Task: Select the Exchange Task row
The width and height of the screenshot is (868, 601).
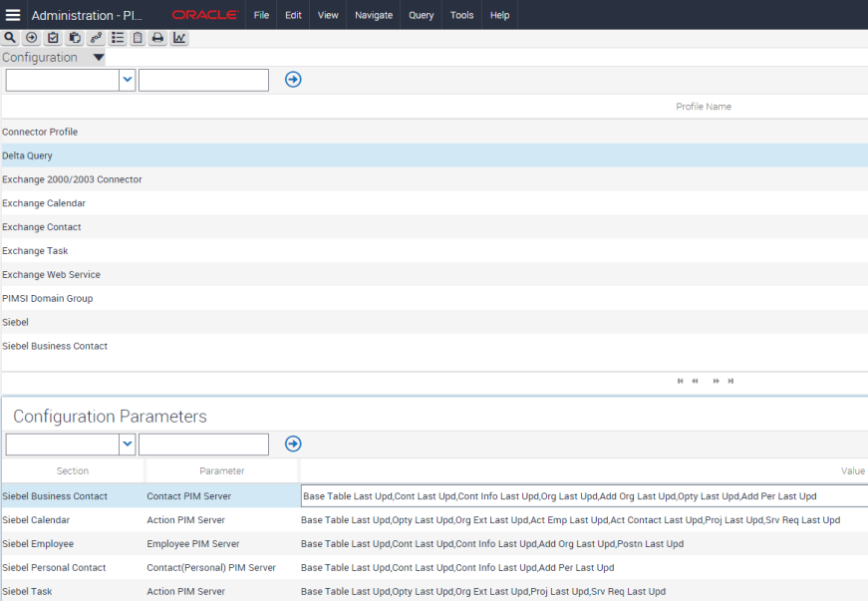Action: tap(434, 251)
